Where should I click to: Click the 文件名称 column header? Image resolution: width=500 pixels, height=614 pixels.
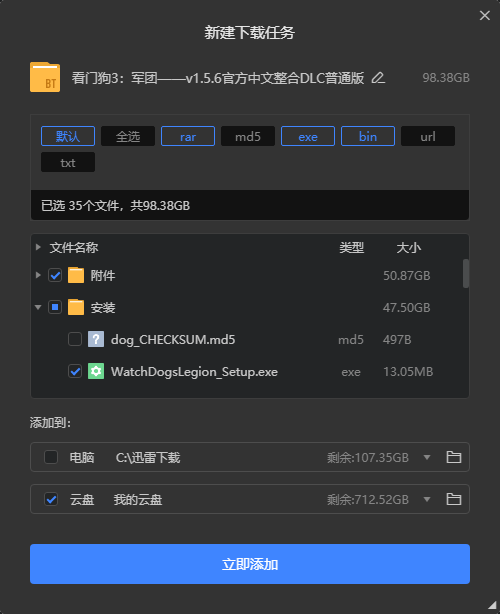coord(74,247)
